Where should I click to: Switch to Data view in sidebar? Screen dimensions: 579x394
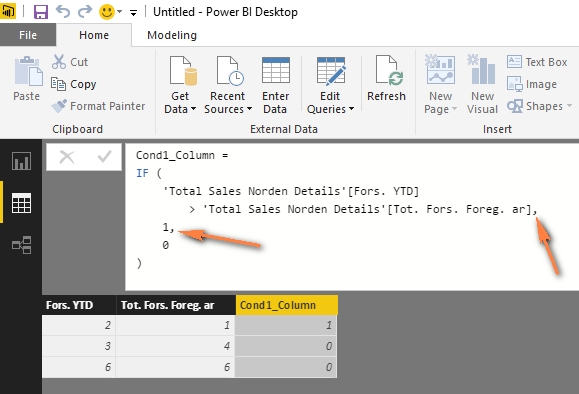click(x=21, y=203)
